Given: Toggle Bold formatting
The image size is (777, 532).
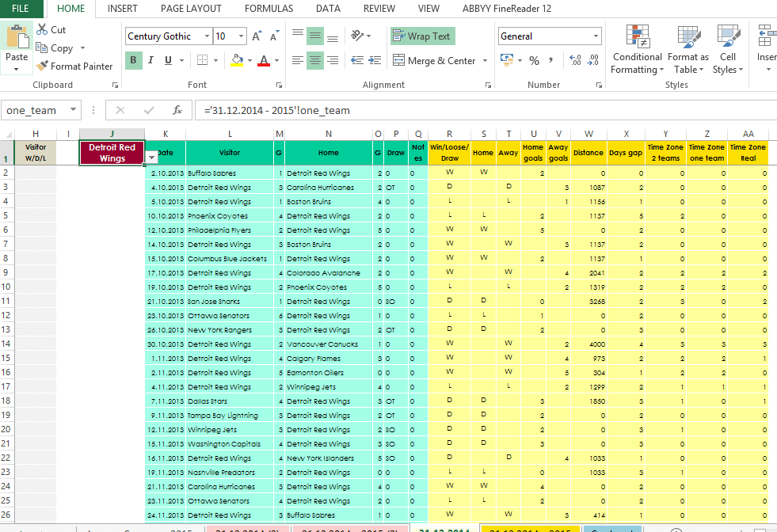Looking at the screenshot, I should pos(133,60).
